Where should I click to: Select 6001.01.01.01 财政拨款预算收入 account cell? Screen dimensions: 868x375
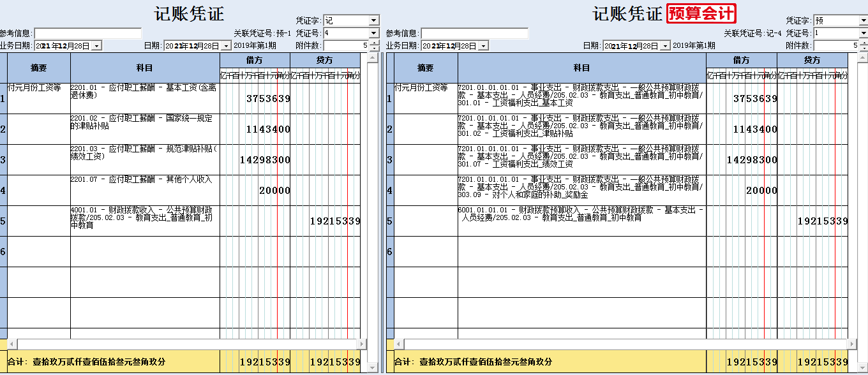tap(581, 221)
